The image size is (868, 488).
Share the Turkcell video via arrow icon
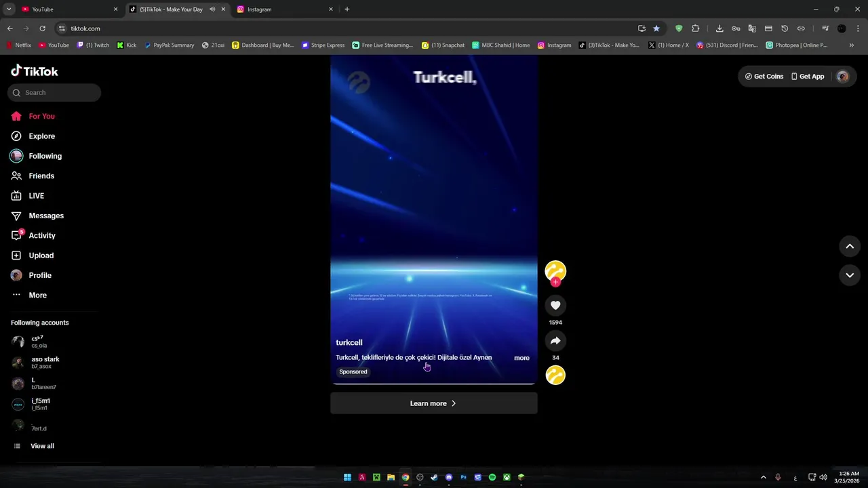tap(555, 340)
